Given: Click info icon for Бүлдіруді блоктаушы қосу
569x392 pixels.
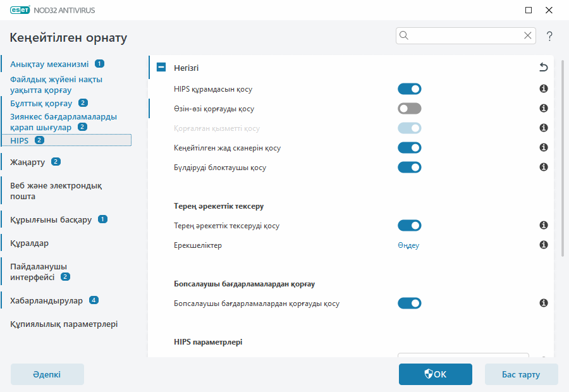Looking at the screenshot, I should (543, 168).
